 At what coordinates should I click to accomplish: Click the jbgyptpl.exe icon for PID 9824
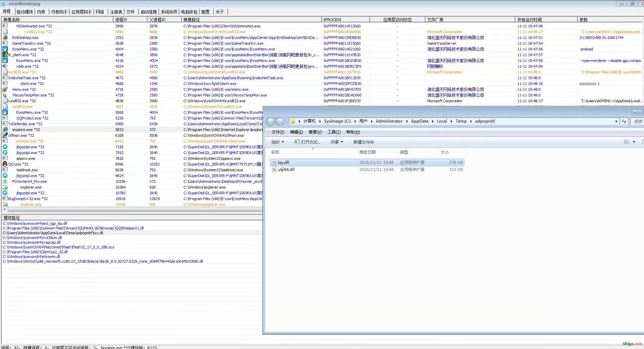[5, 176]
